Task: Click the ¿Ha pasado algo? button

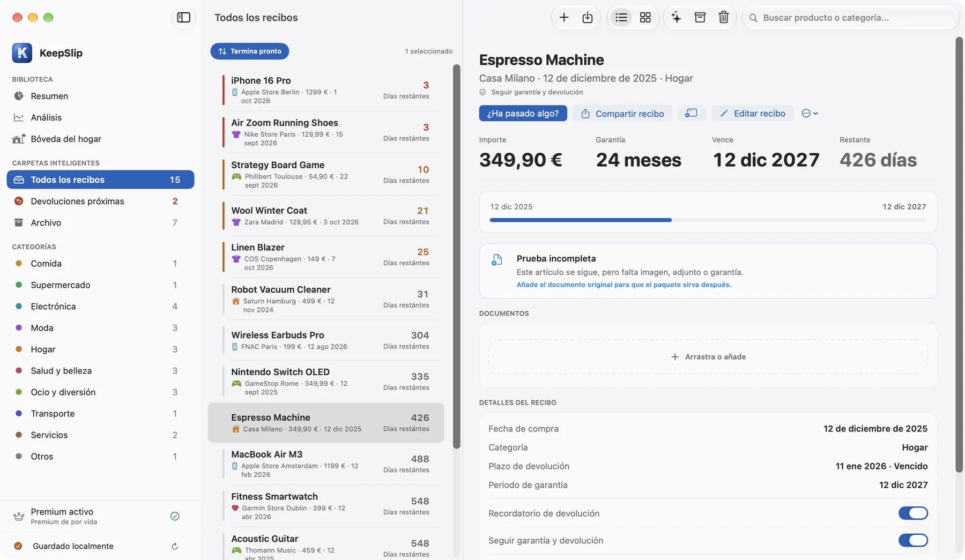Action: (523, 113)
